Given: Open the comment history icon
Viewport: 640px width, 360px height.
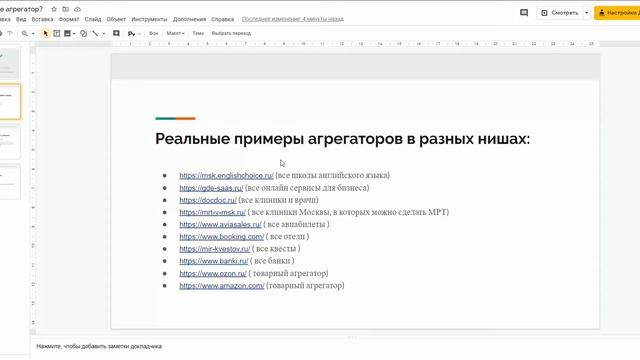Looking at the screenshot, I should tap(524, 13).
